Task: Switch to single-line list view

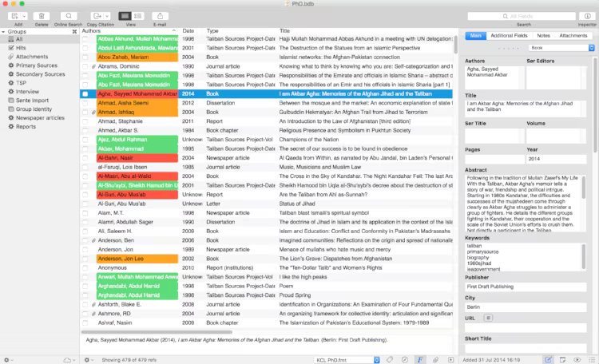Action: coord(125,16)
